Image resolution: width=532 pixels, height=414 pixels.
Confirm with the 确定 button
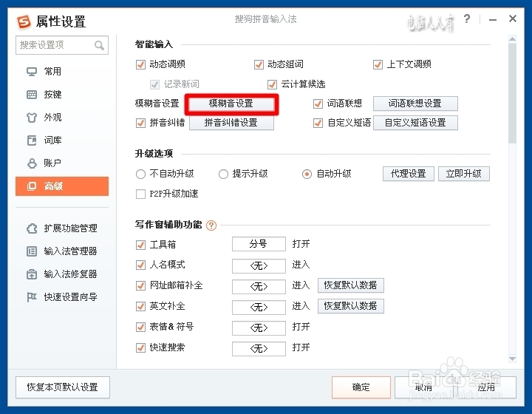coord(361,387)
